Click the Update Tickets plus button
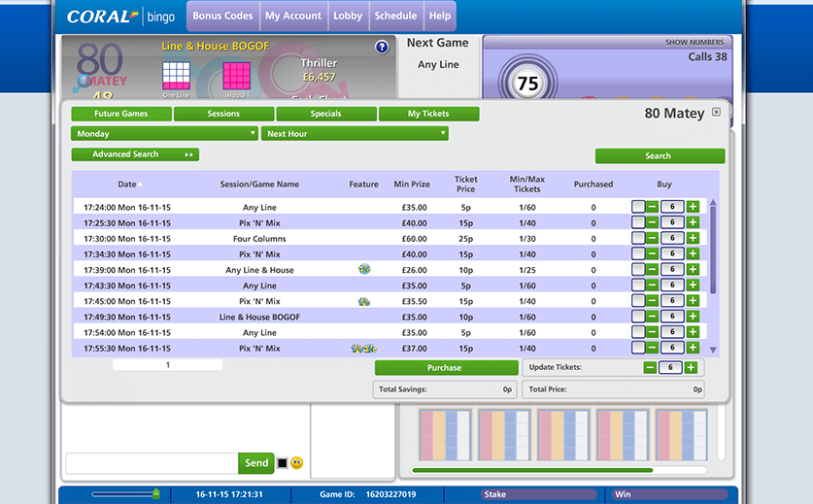 690,368
